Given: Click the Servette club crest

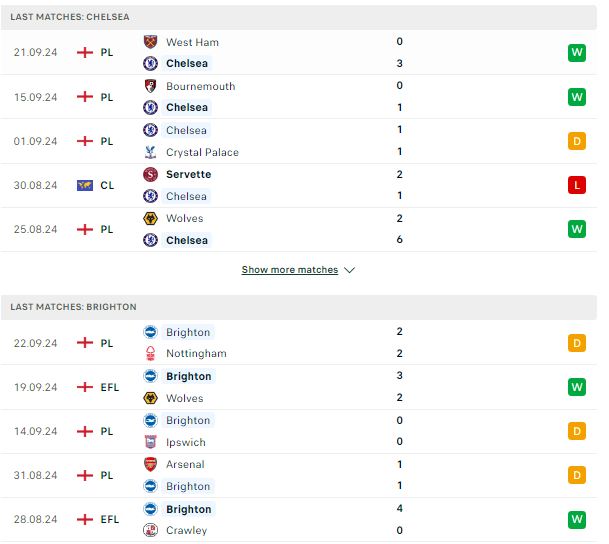Looking at the screenshot, I should tap(150, 174).
